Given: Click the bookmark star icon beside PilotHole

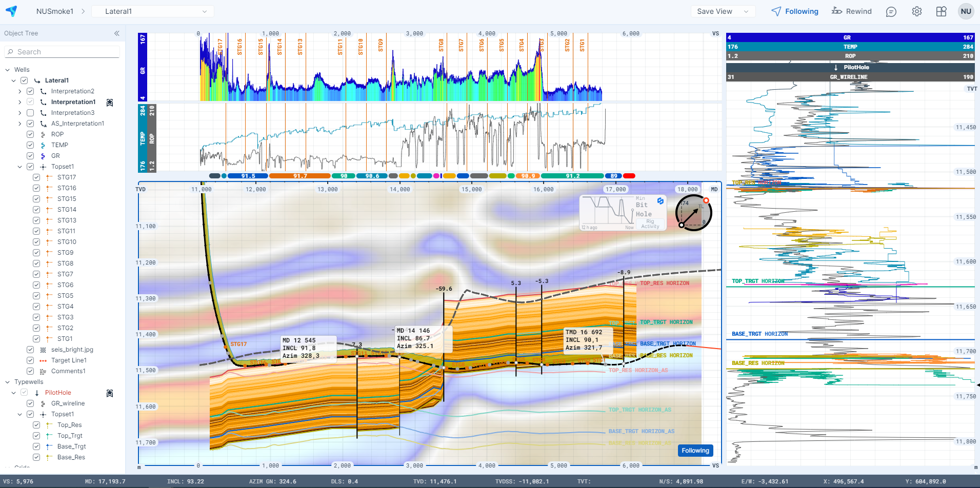Looking at the screenshot, I should click(x=110, y=393).
